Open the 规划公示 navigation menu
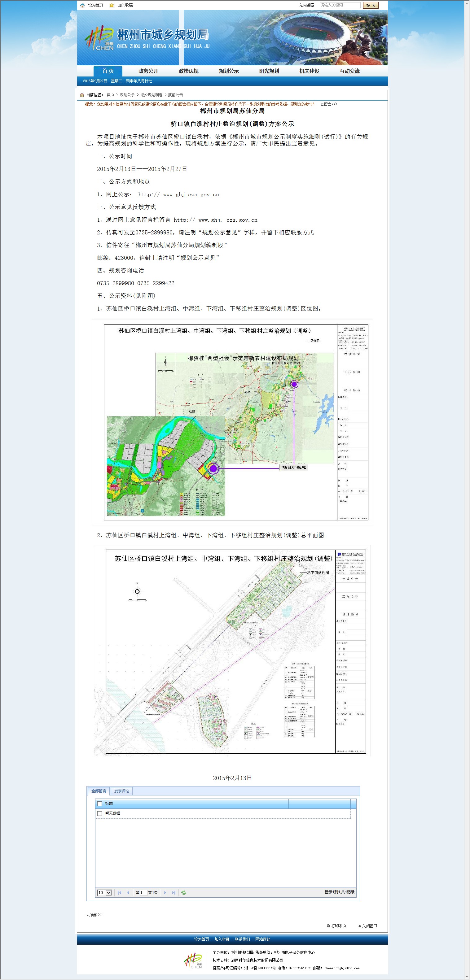 tap(229, 71)
